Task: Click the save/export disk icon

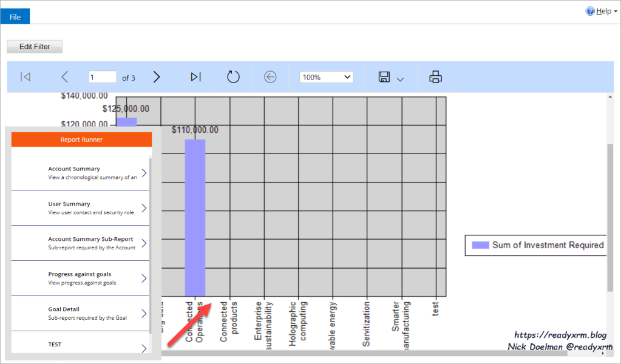Action: 384,77
